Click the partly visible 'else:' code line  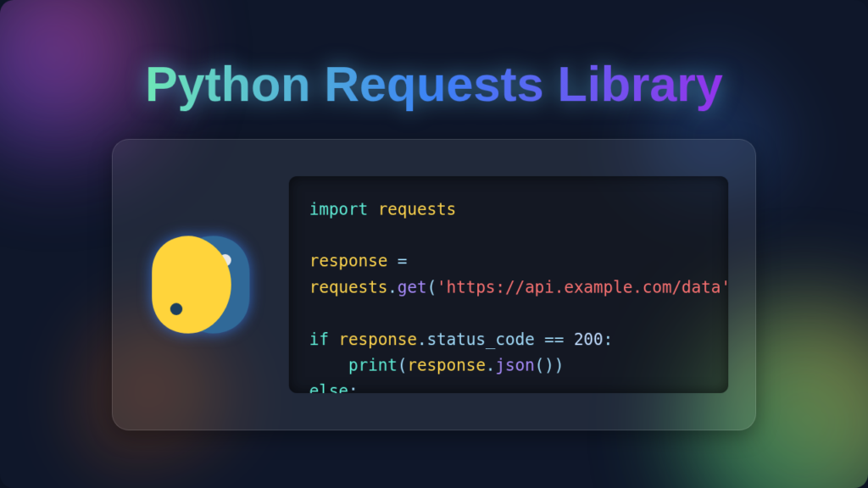(332, 388)
